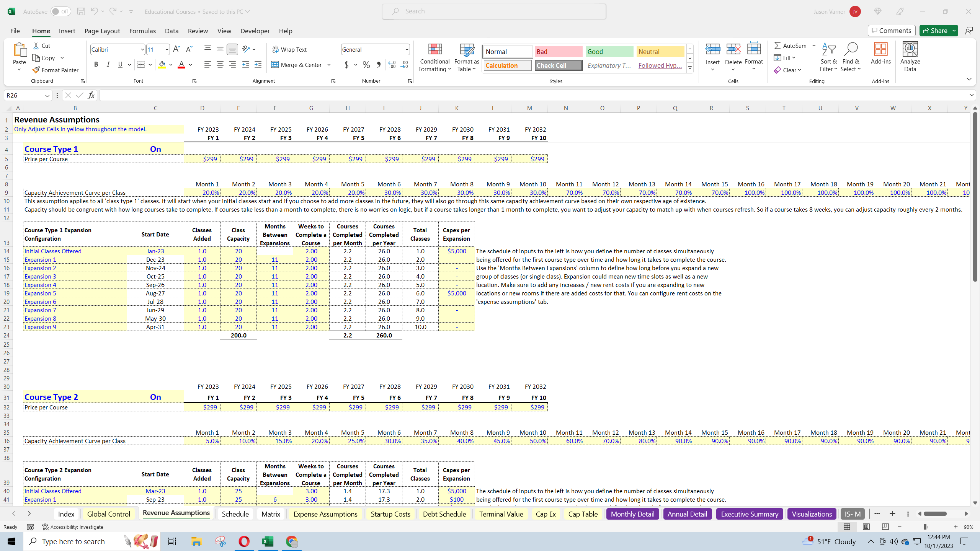Click Decrease Decimal icon
Viewport: 980px width, 551px height.
pos(404,65)
